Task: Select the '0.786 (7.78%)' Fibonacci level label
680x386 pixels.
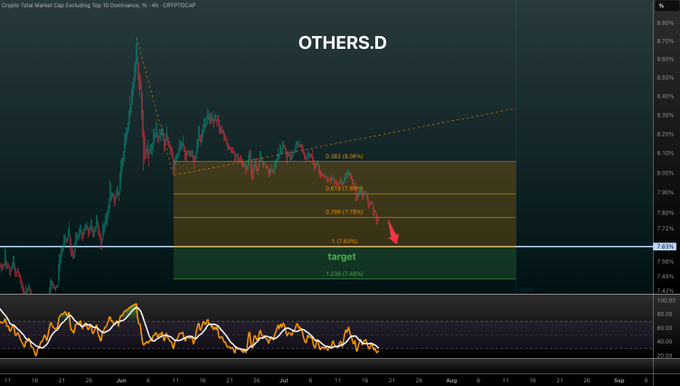Action: coord(344,212)
